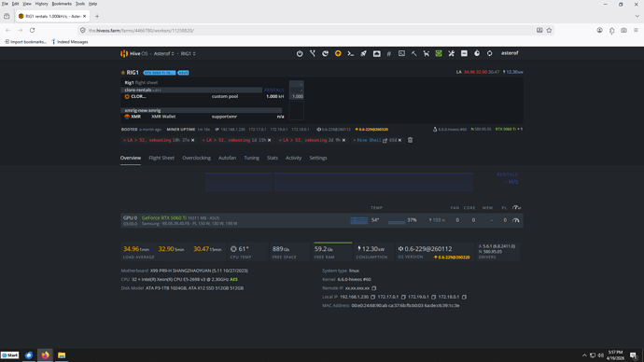Viewport: 644px width, 362px height.
Task: Click the XMR coin flight sheet entry
Action: pyautogui.click(x=133, y=117)
